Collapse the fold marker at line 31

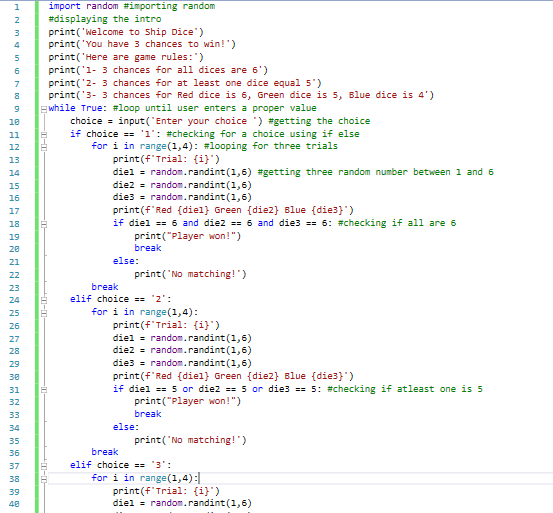point(44,390)
